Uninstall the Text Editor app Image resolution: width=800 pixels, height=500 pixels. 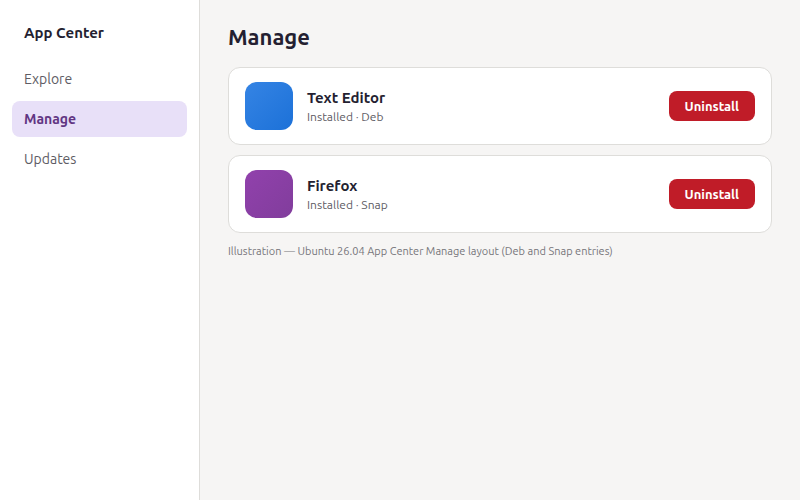[712, 106]
